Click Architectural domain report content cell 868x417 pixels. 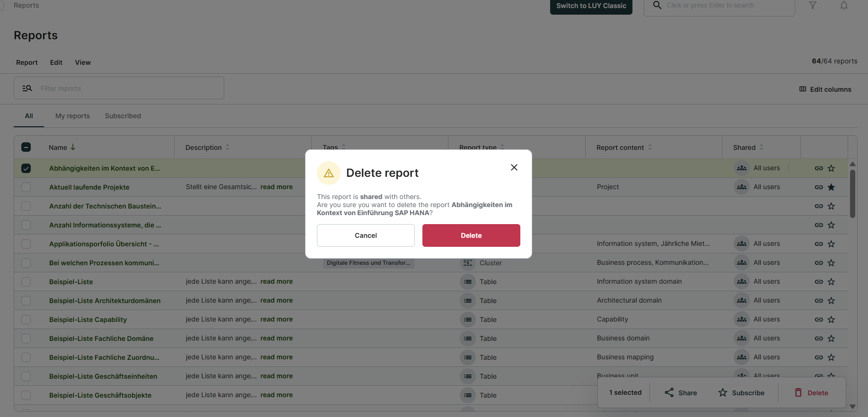[629, 300]
